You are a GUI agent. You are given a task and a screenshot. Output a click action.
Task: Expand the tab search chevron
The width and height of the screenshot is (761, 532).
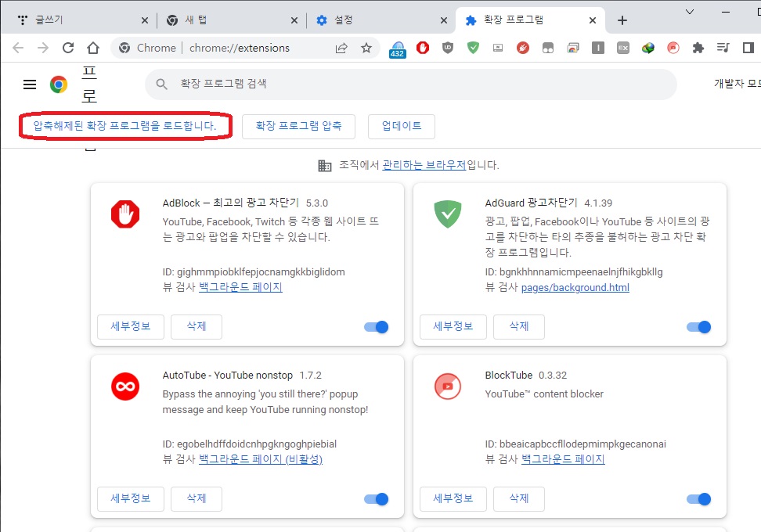pyautogui.click(x=690, y=12)
